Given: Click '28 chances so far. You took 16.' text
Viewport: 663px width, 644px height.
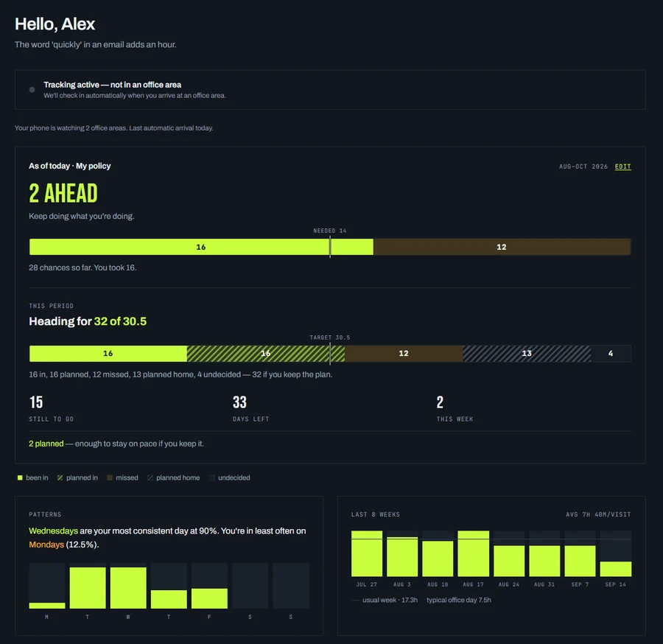Looking at the screenshot, I should (x=83, y=267).
